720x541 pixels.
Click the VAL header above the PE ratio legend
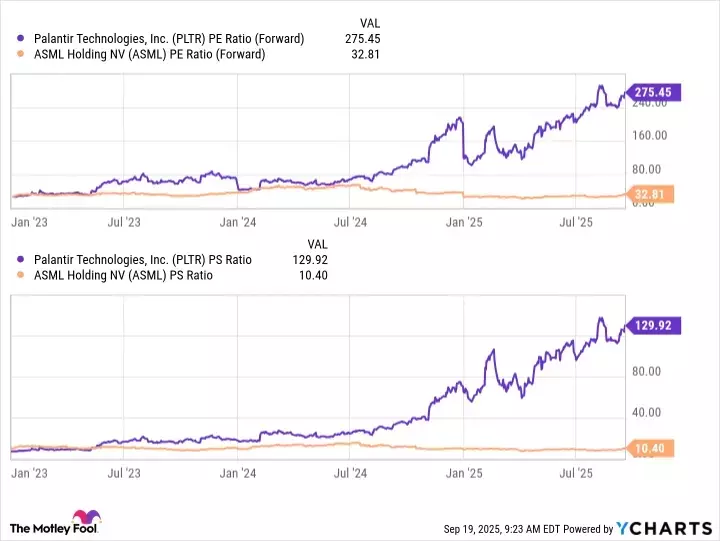370,22
